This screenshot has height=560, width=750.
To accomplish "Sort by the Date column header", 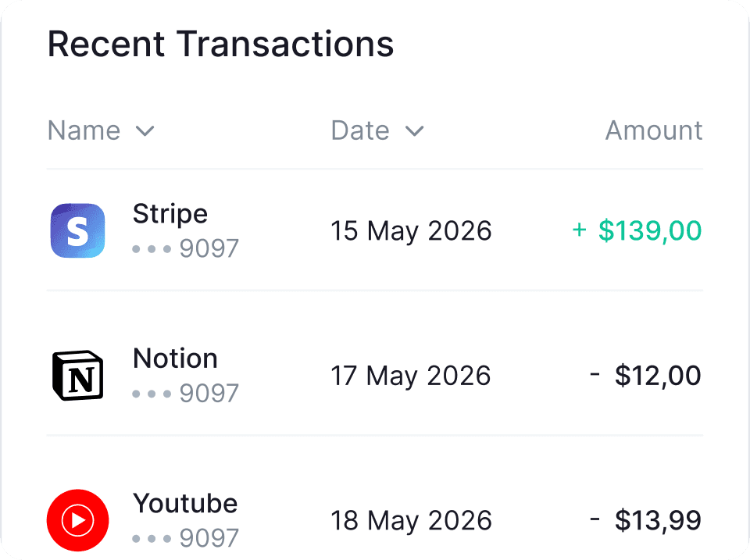I will point(360,130).
